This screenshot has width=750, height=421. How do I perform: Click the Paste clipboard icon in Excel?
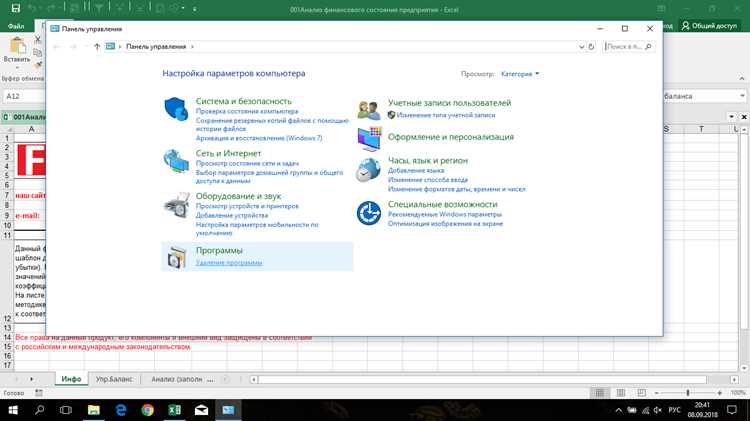[x=17, y=46]
